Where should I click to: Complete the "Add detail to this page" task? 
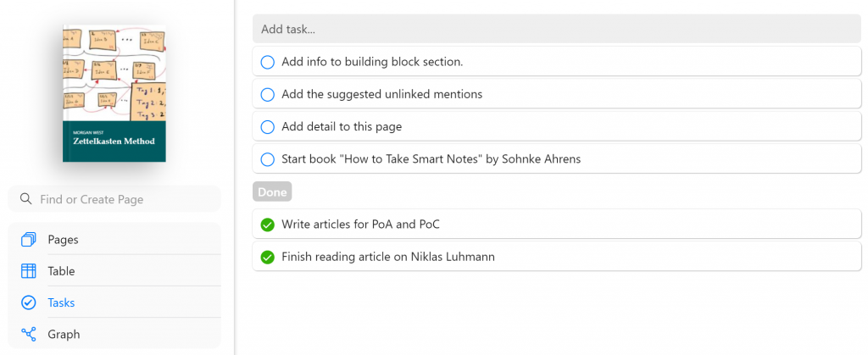tap(268, 127)
